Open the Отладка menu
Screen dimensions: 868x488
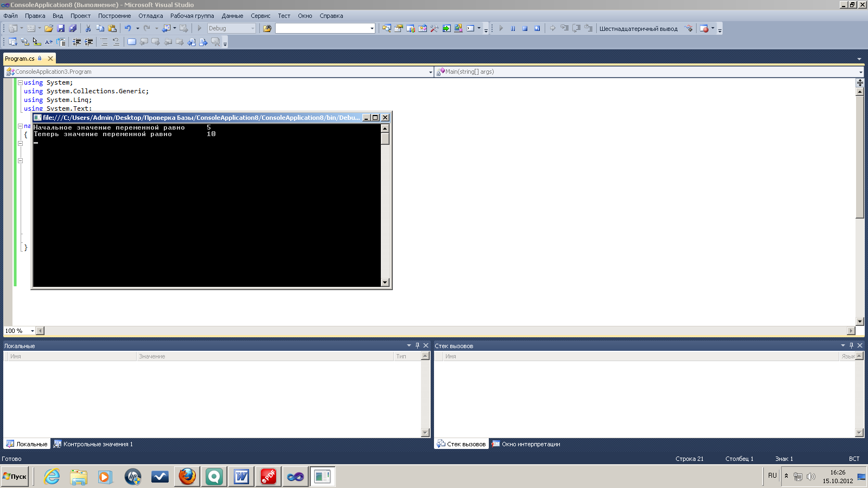click(x=150, y=16)
